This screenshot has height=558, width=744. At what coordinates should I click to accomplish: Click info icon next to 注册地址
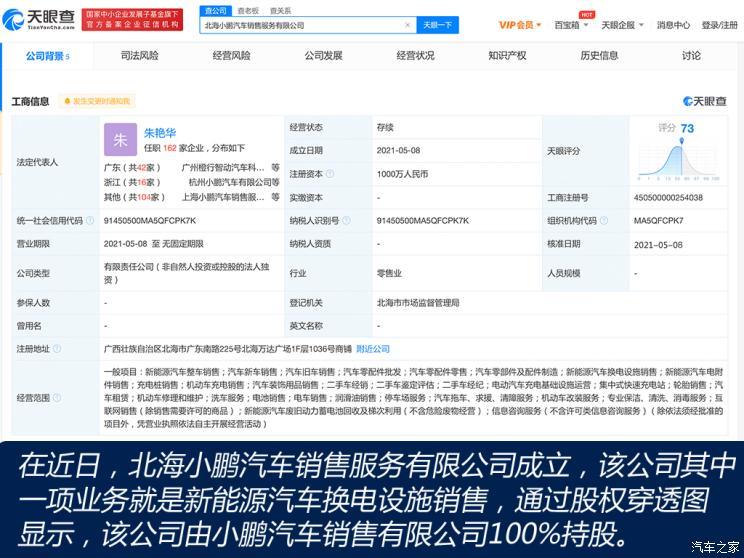click(57, 349)
